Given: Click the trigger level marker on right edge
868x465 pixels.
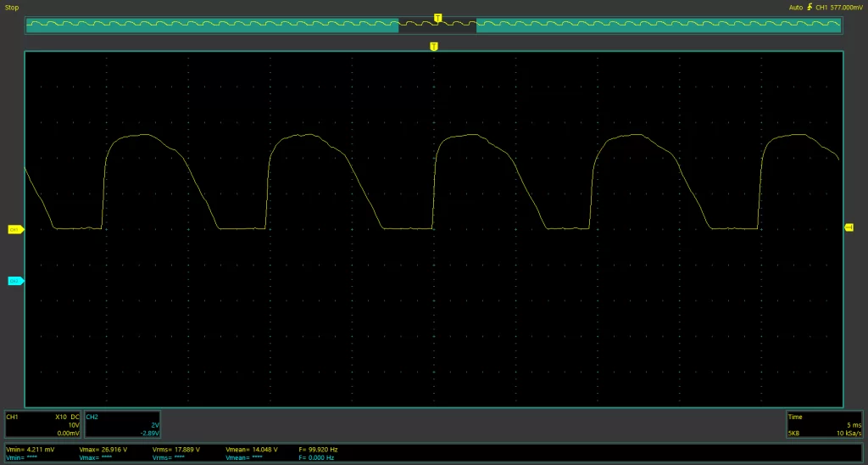Looking at the screenshot, I should [x=849, y=227].
